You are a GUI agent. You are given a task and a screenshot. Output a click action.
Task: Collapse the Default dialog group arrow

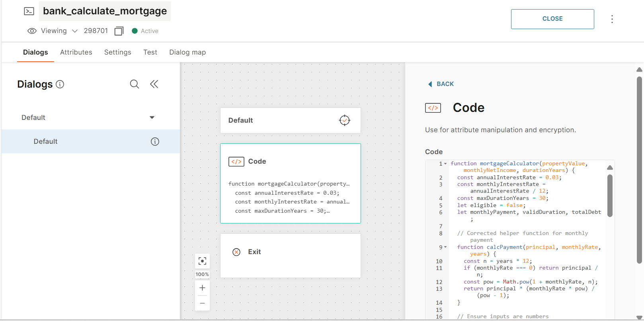click(152, 117)
